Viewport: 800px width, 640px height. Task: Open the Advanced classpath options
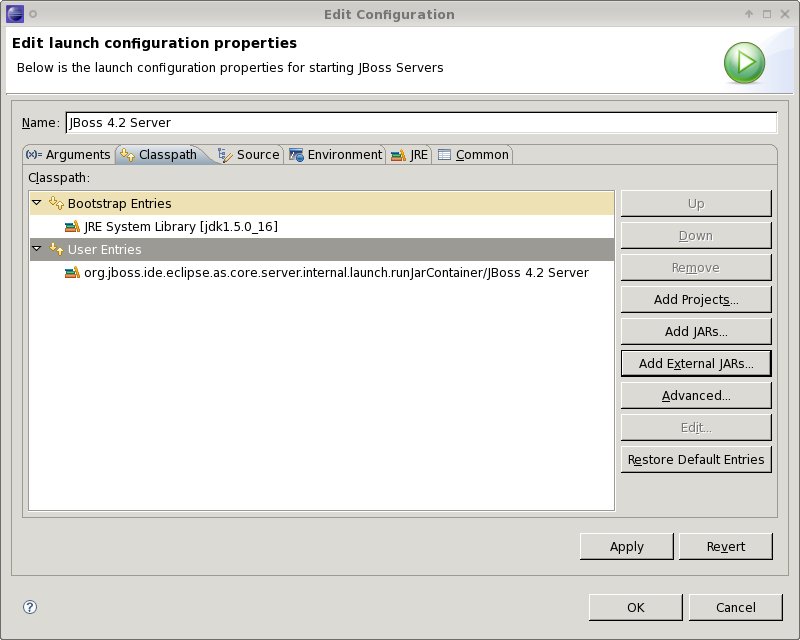(x=696, y=396)
